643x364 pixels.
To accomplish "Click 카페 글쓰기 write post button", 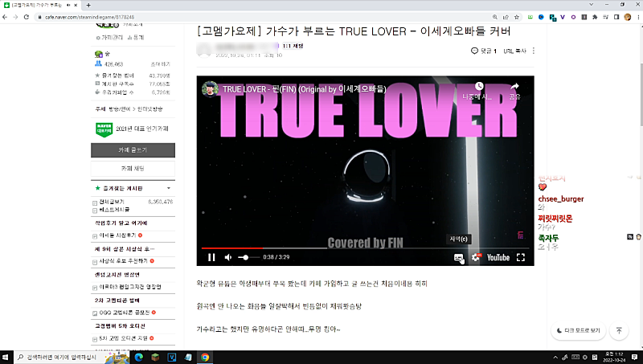I will click(x=133, y=150).
